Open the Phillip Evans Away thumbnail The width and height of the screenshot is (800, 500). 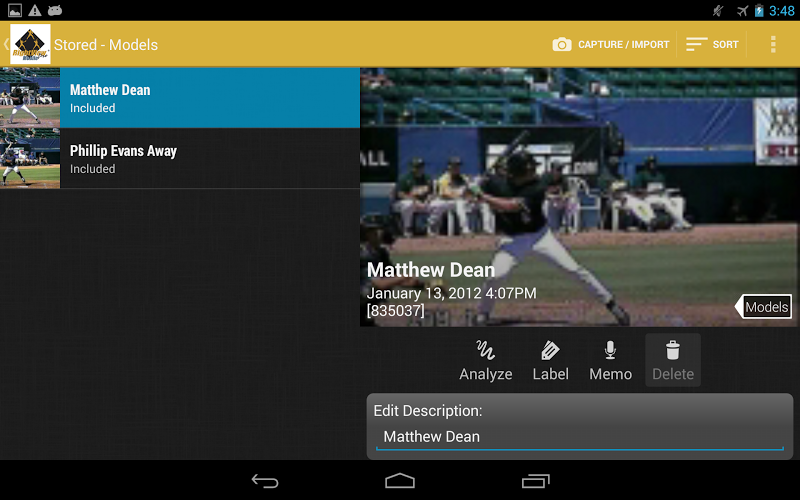[x=30, y=159]
